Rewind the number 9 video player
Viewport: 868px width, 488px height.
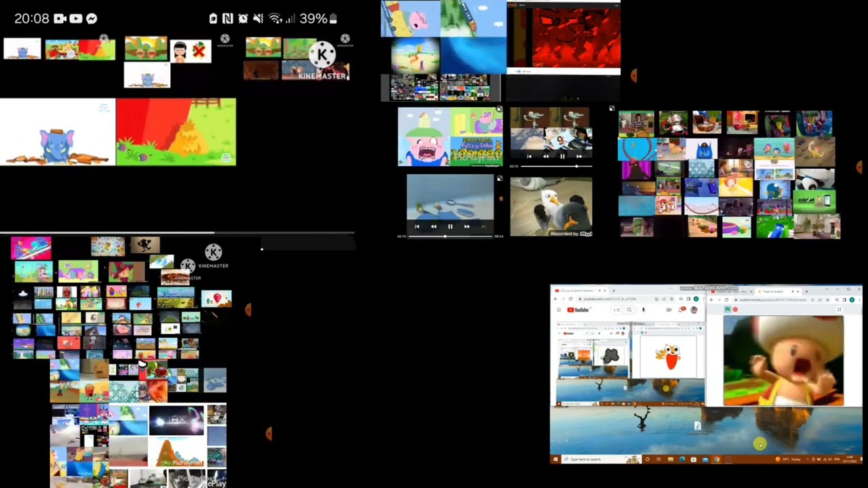point(546,156)
